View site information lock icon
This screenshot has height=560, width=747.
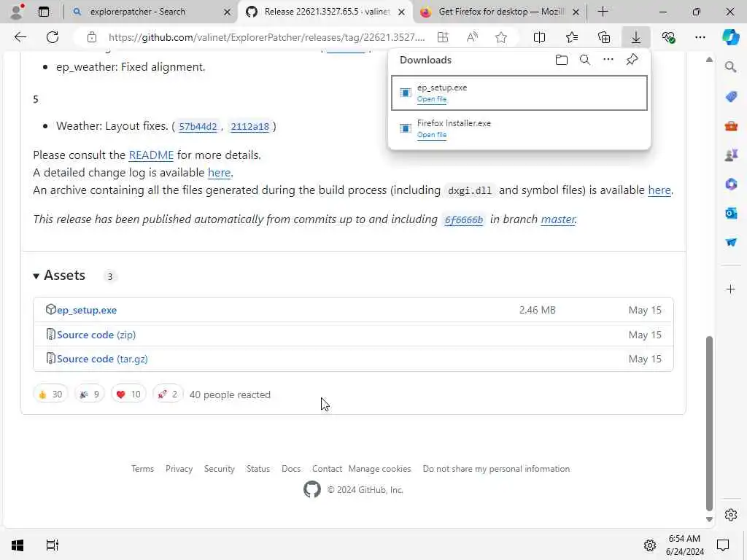pos(92,37)
